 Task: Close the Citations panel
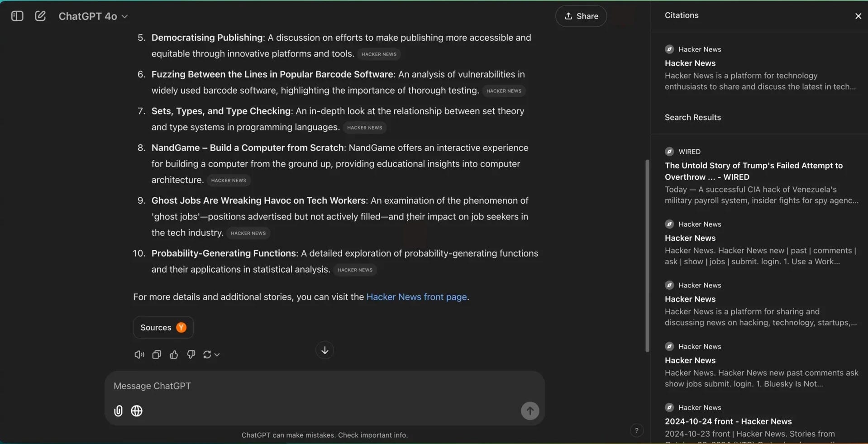858,16
